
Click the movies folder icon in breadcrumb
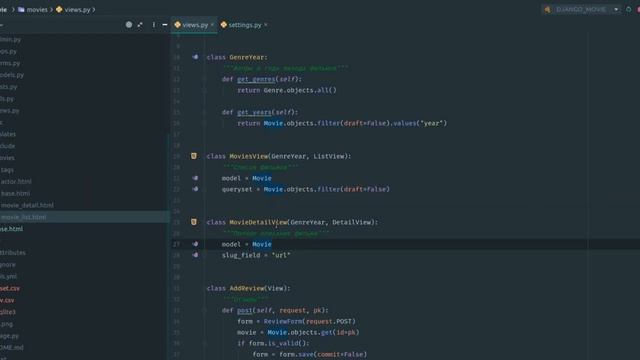pos(21,9)
